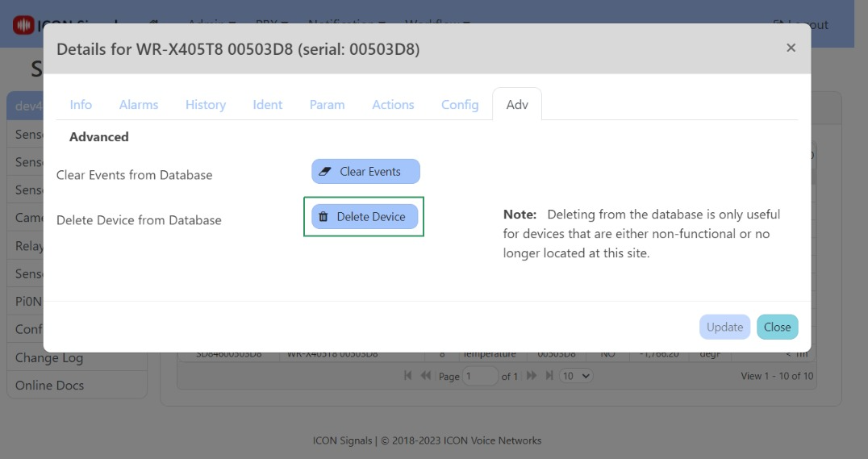Open Online Docs in the sidebar
The height and width of the screenshot is (459, 868).
point(49,386)
